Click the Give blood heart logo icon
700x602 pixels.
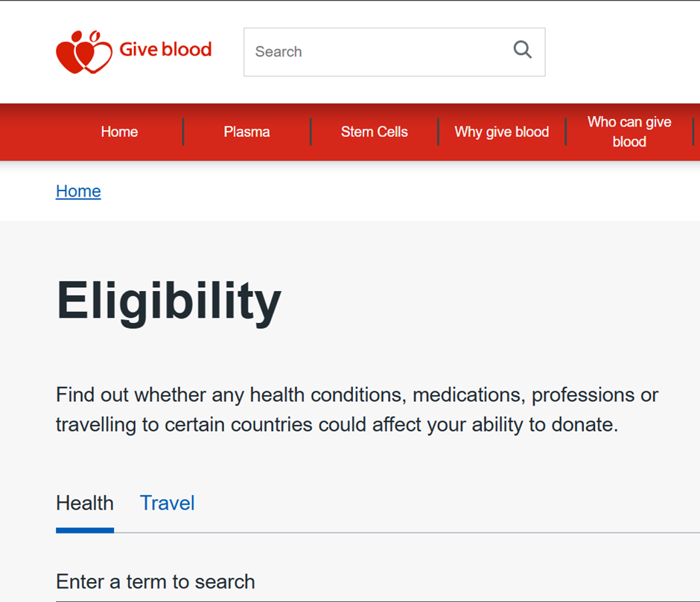[83, 52]
